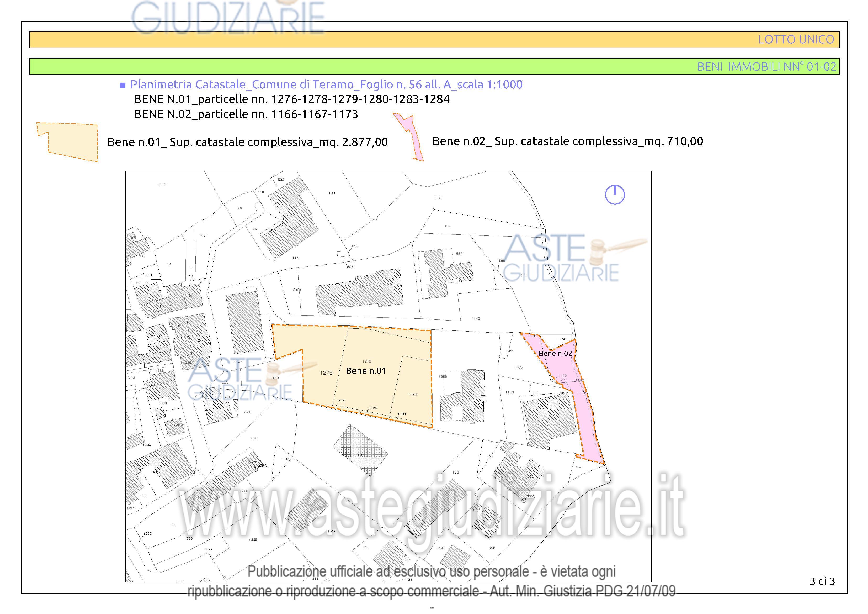Click parcel number 1165 on the map

click(x=518, y=367)
